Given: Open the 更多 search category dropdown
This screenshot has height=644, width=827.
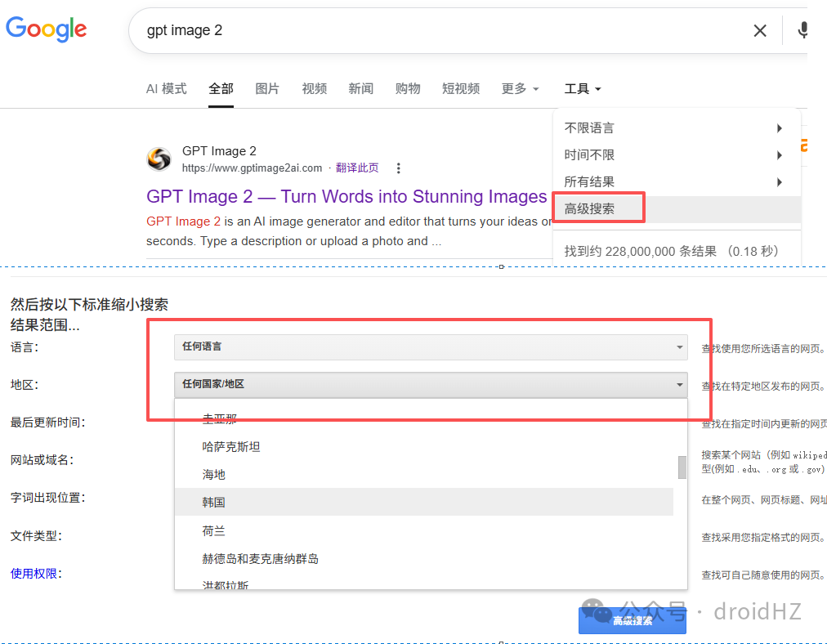Looking at the screenshot, I should pyautogui.click(x=520, y=88).
